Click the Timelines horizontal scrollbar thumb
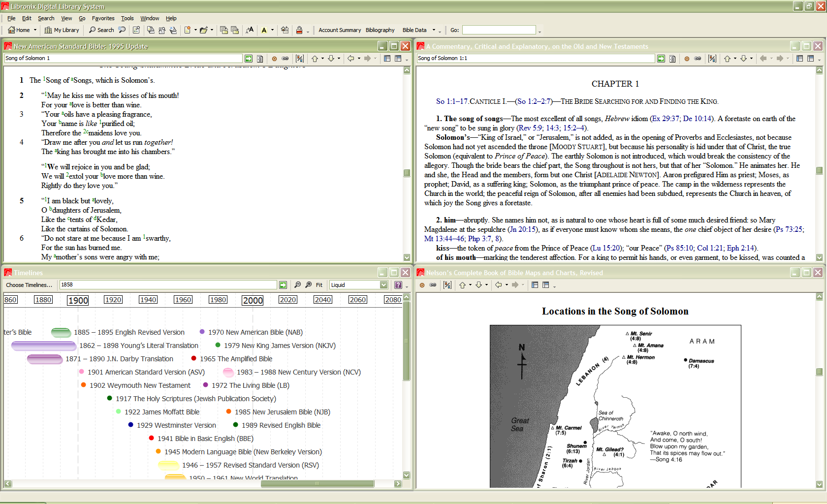The width and height of the screenshot is (827, 504). [x=317, y=484]
